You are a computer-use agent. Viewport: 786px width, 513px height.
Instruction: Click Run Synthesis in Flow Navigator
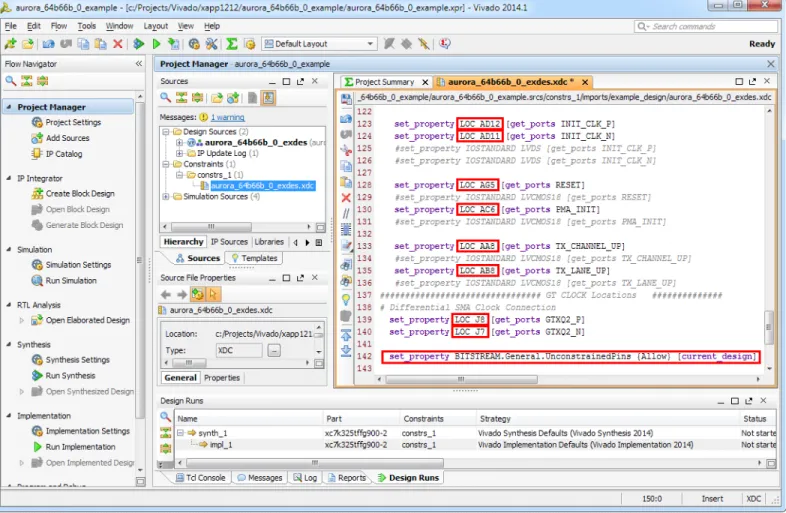click(x=70, y=376)
